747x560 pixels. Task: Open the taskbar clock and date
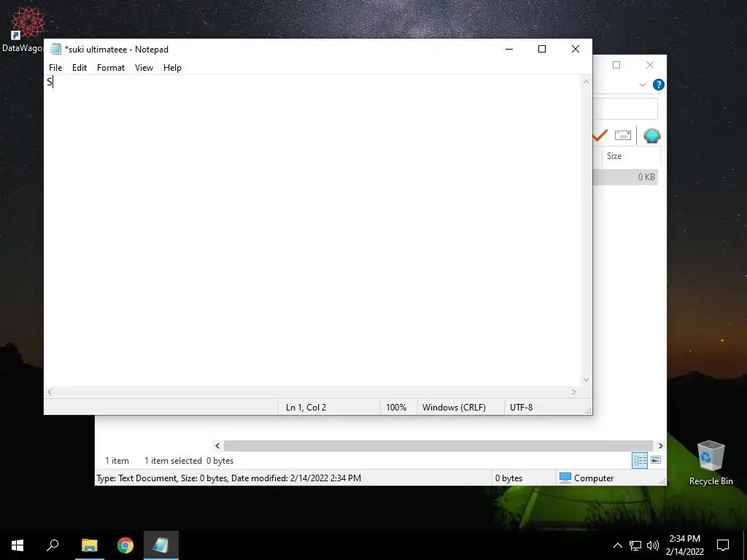tap(684, 545)
